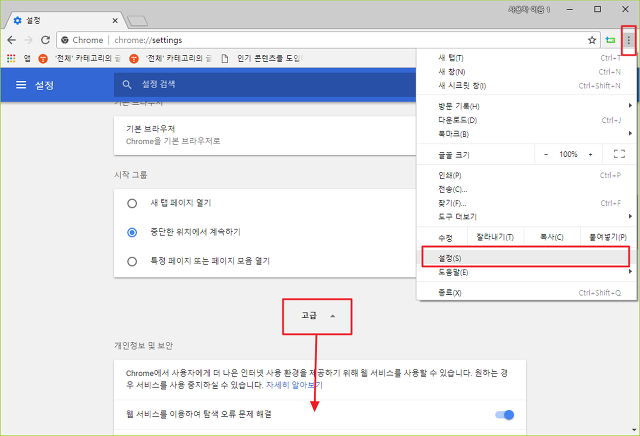Increase zoom with plus button

590,154
